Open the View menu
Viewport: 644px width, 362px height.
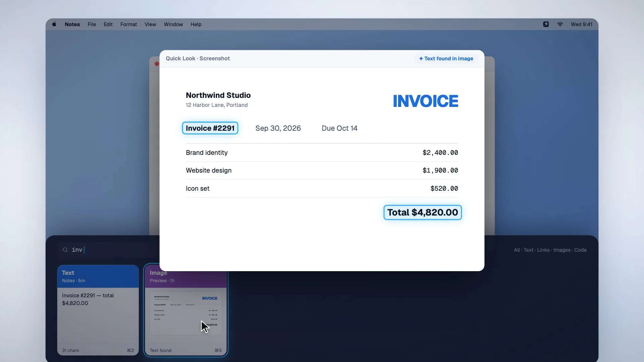point(150,24)
